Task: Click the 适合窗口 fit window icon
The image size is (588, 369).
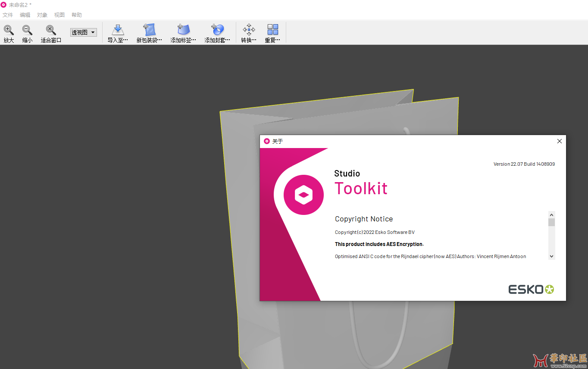Action: [51, 30]
